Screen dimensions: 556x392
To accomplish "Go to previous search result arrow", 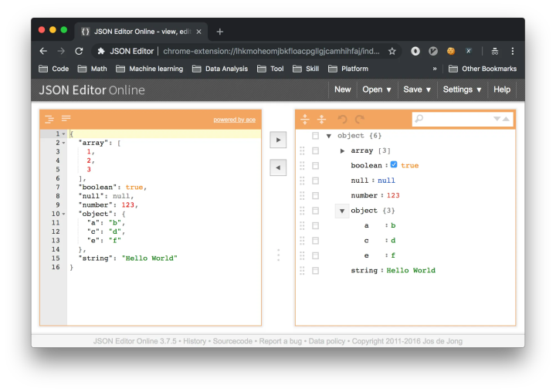I will pos(507,119).
